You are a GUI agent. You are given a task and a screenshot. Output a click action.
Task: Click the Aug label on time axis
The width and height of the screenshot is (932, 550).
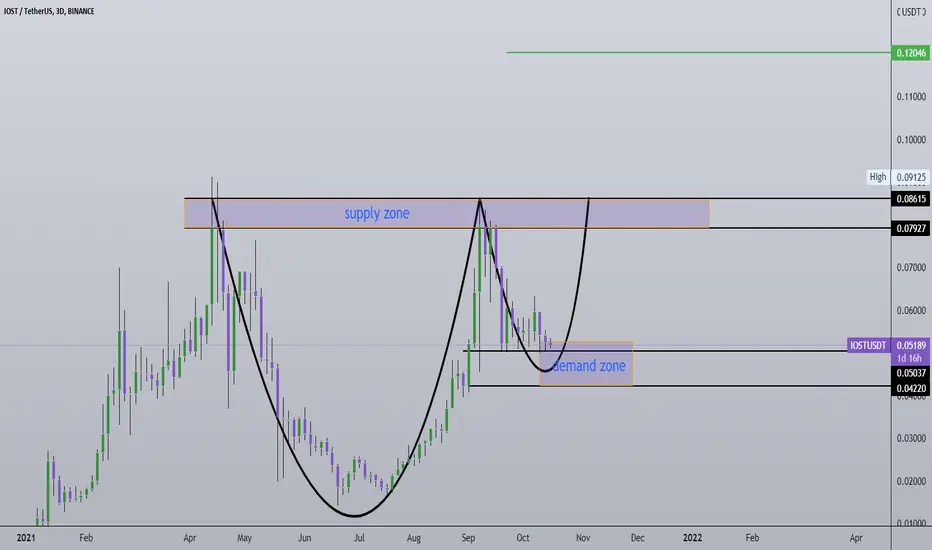[414, 538]
